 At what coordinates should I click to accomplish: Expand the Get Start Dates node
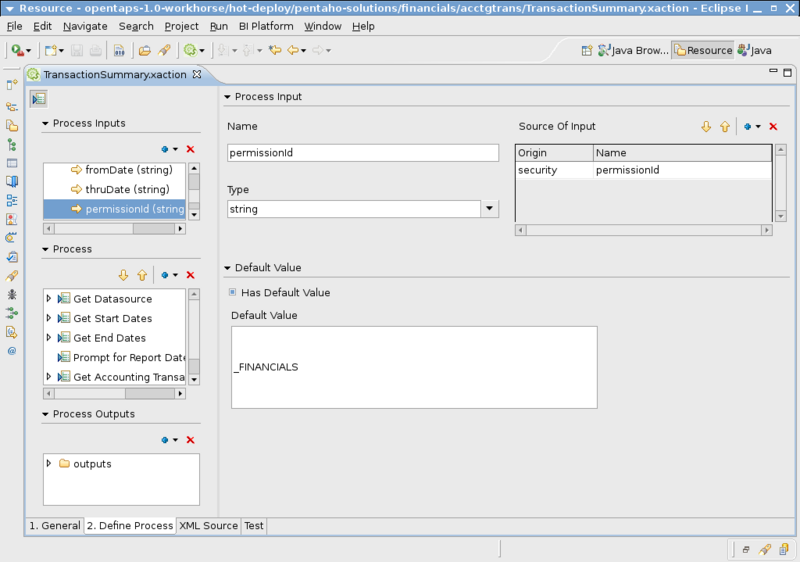pos(49,318)
